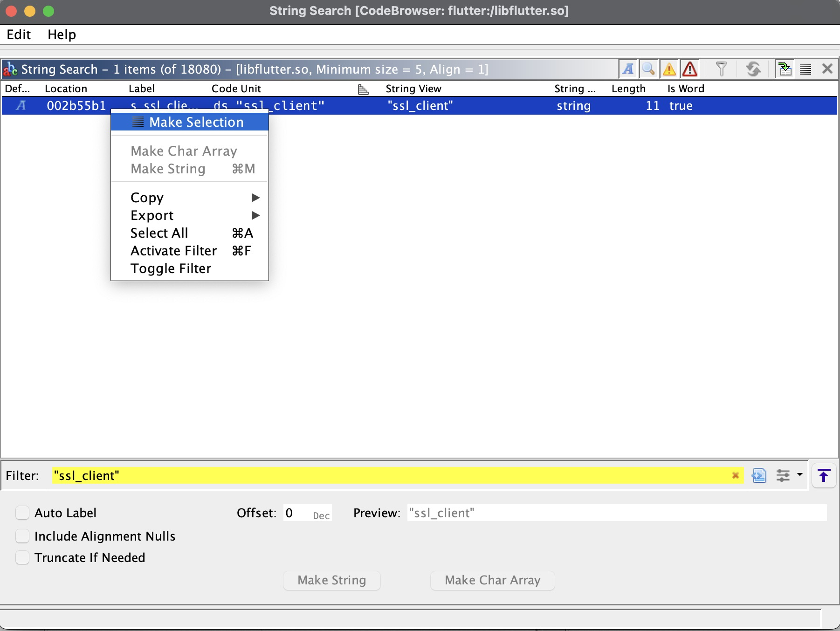Enable Truncate If Needed checkbox

point(22,557)
